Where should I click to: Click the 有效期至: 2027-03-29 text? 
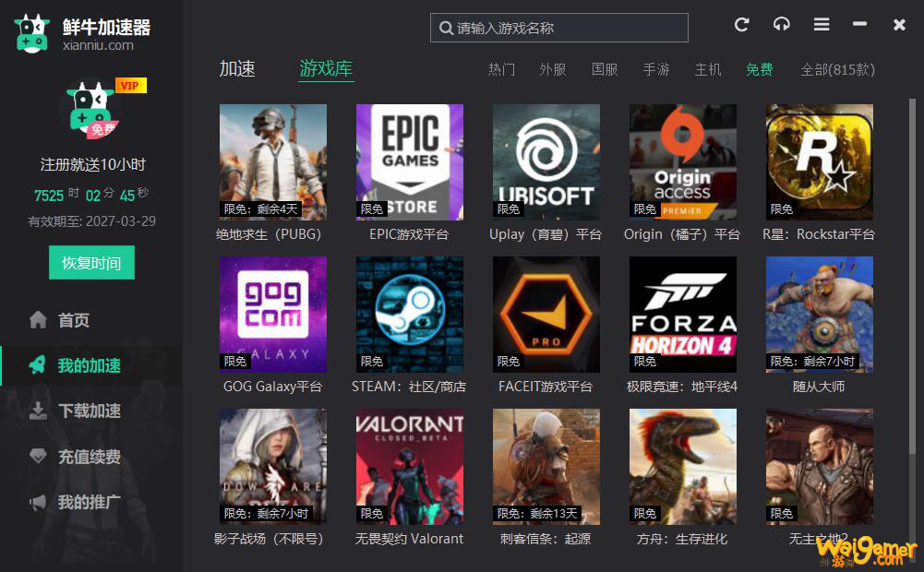pos(92,221)
